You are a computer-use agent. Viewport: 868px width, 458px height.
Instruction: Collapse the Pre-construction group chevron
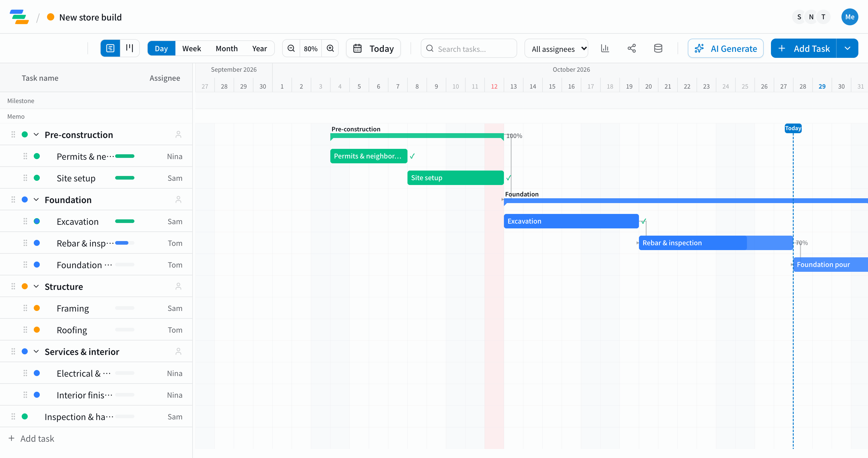coord(36,135)
